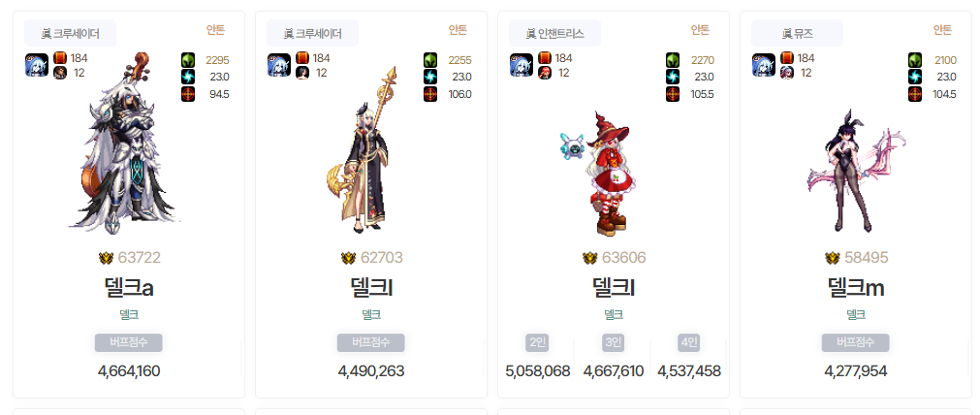Click the red witch-hat 인챈트리스 character sprite

coord(598,174)
